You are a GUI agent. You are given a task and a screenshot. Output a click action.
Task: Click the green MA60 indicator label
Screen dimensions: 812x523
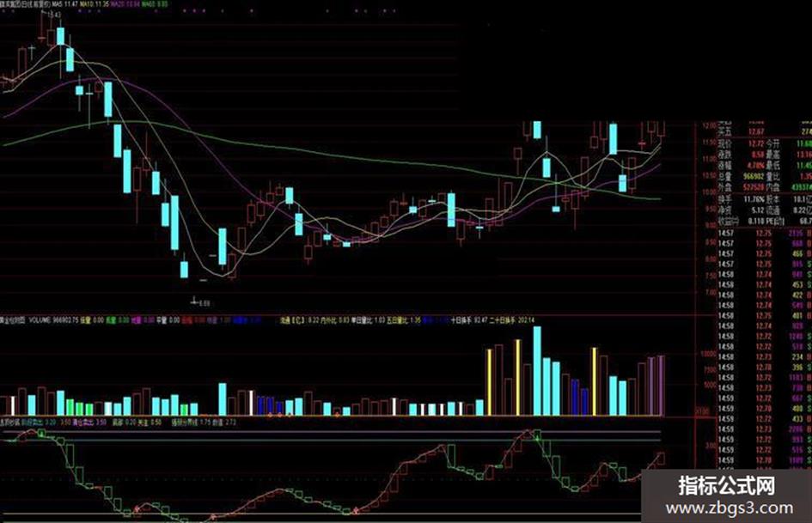click(x=155, y=4)
